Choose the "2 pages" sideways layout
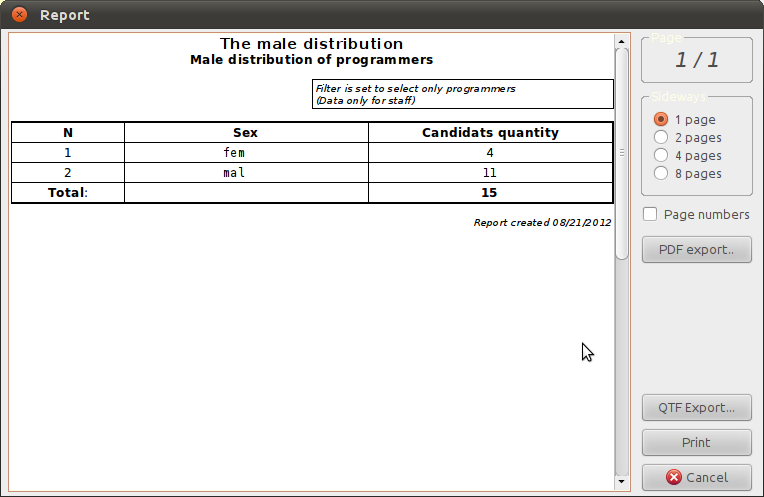 (x=661, y=138)
